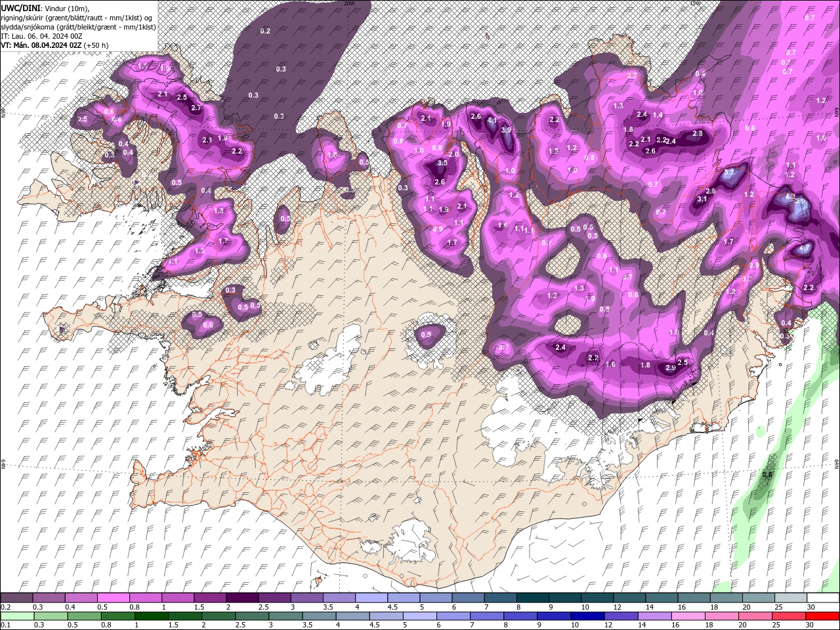Click the "Vindur (10m)" text in the header
840x630 pixels.
(67, 7)
